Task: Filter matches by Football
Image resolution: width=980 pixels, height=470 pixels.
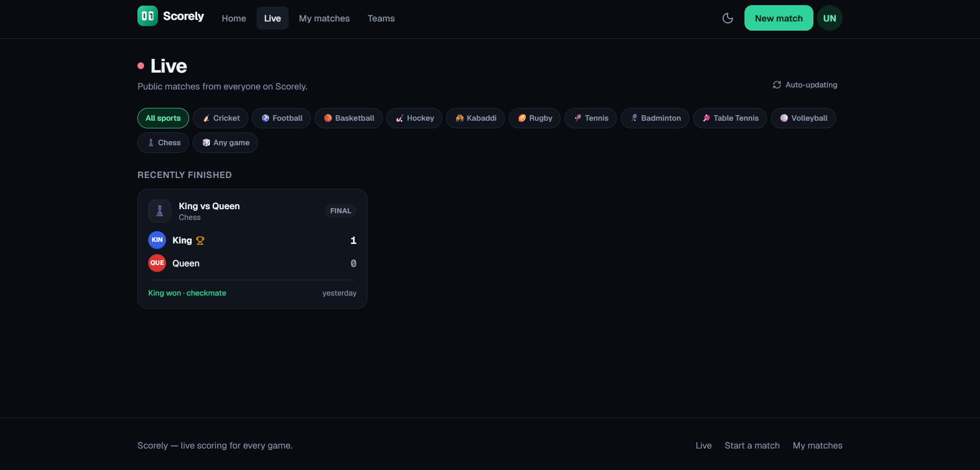Action: coord(281,118)
